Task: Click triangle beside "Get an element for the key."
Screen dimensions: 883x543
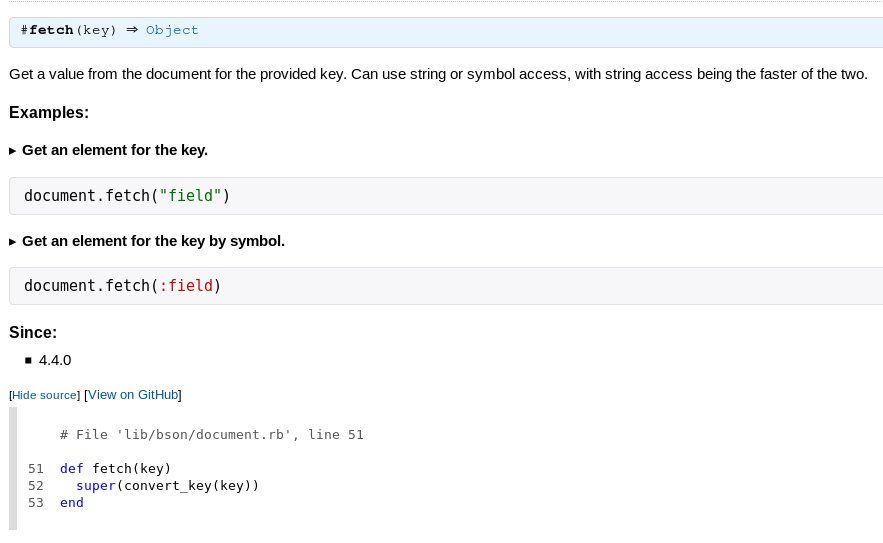Action: click(x=13, y=151)
